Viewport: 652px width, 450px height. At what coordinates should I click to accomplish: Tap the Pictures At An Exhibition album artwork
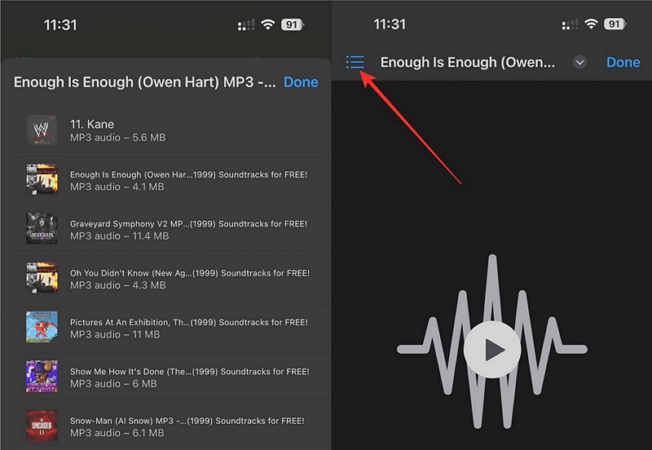[x=42, y=327]
